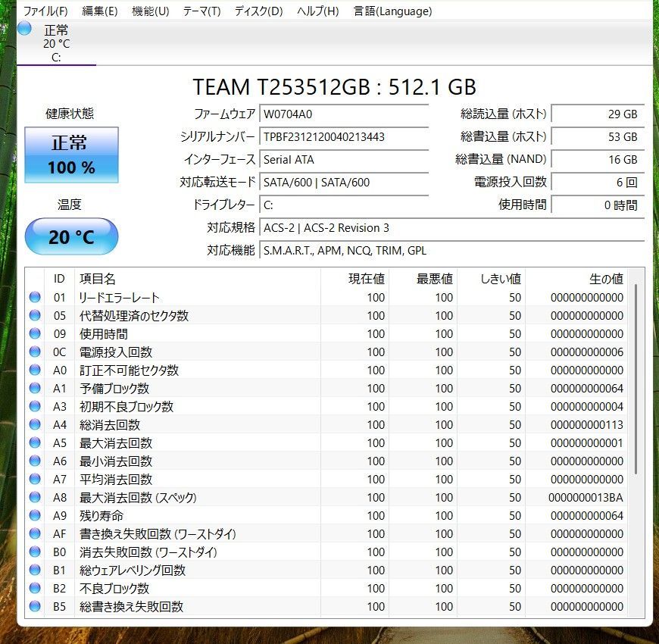The width and height of the screenshot is (659, 644).
Task: Select the raw value 000000000006 in row 0C
Action: pos(587,352)
